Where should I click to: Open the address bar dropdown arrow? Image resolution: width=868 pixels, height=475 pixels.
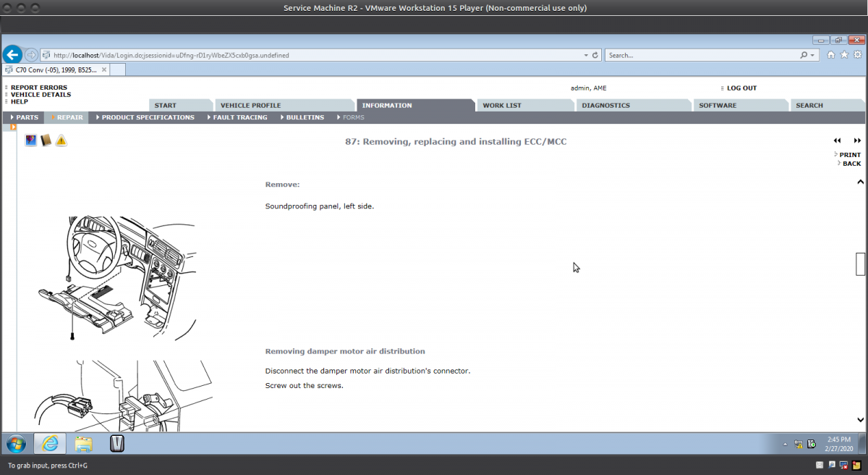[586, 55]
